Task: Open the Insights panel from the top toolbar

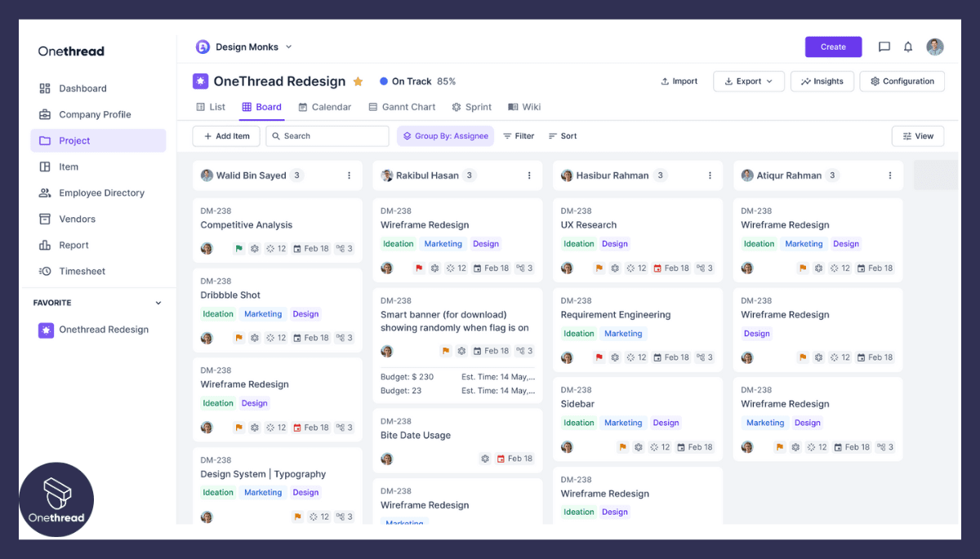Action: pyautogui.click(x=822, y=81)
